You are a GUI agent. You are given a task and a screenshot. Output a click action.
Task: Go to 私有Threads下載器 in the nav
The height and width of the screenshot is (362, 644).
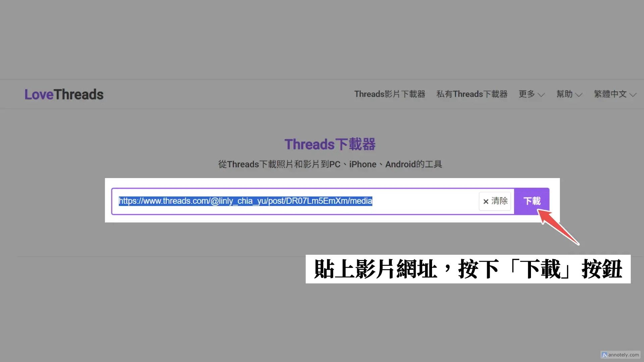pos(472,94)
